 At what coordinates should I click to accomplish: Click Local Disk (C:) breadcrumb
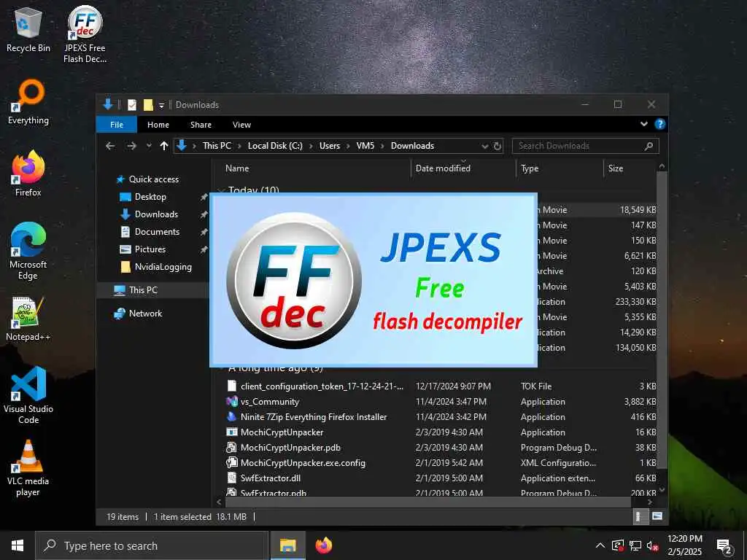click(275, 146)
